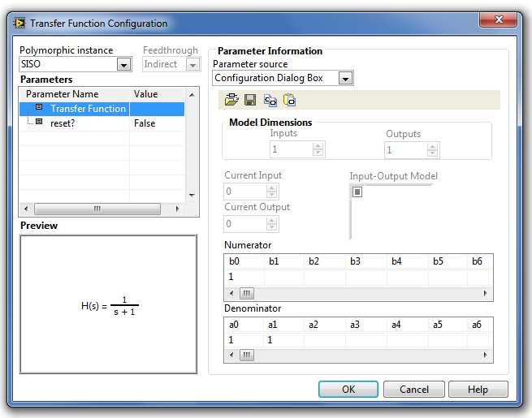This screenshot has width=532, height=418.
Task: Click the Current Output field
Action: click(x=245, y=224)
